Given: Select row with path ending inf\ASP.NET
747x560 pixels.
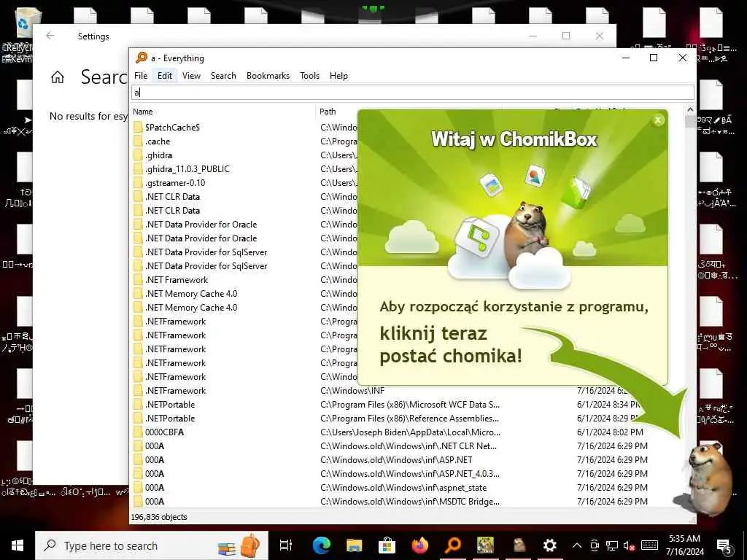Looking at the screenshot, I should (x=396, y=459).
